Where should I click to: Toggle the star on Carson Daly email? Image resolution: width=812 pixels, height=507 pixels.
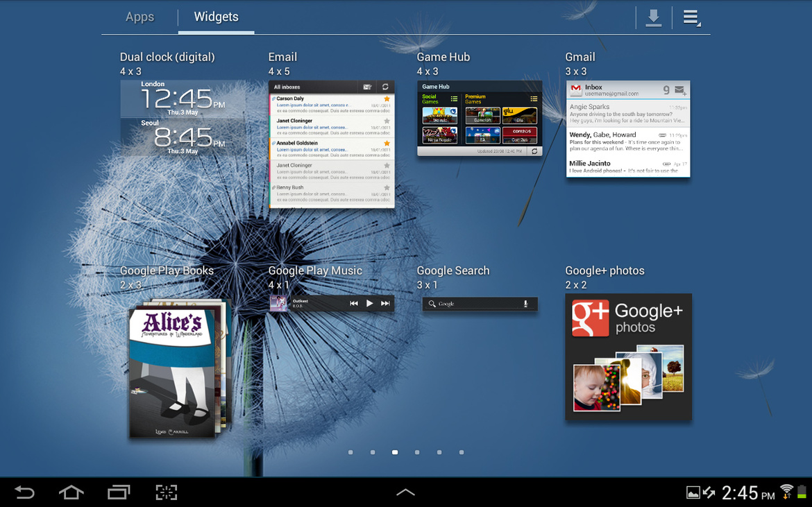click(x=387, y=98)
